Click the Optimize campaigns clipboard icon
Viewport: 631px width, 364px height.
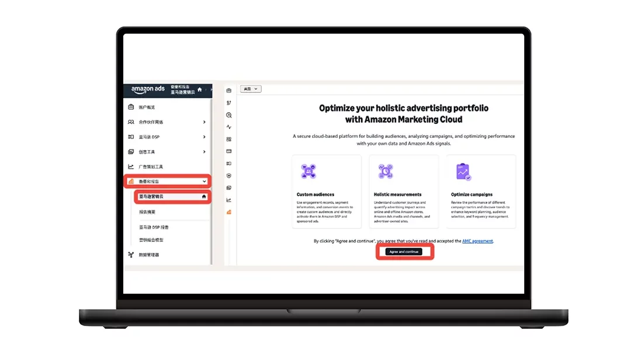pos(463,171)
